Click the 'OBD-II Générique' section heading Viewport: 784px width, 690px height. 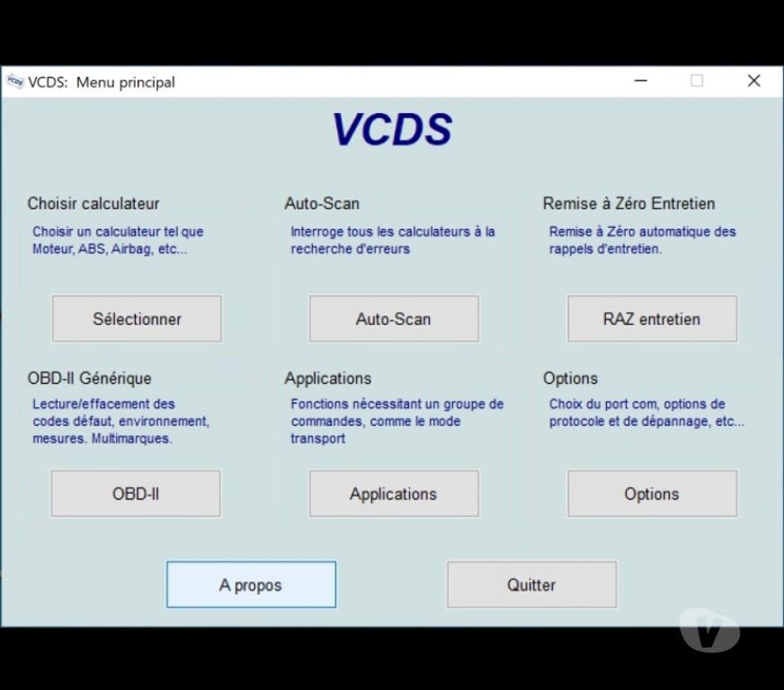pyautogui.click(x=89, y=378)
